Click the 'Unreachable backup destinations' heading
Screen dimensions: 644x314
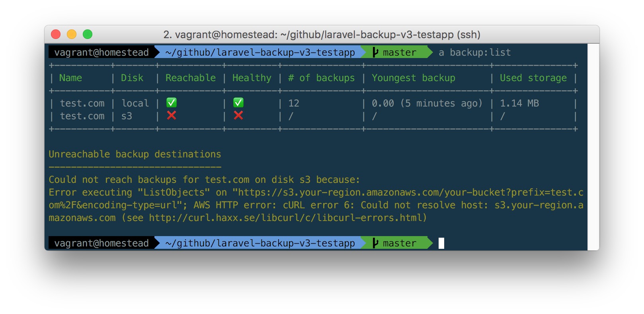tap(135, 154)
